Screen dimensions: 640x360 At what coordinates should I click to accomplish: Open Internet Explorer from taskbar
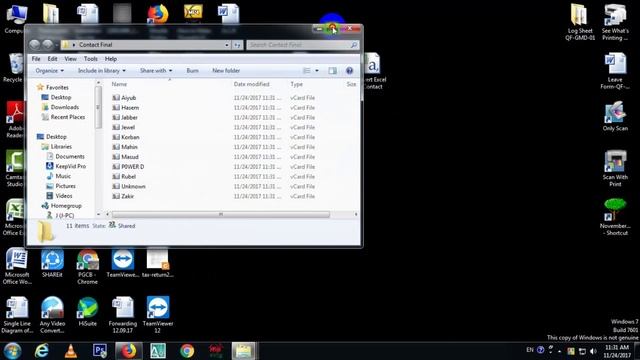(42, 351)
